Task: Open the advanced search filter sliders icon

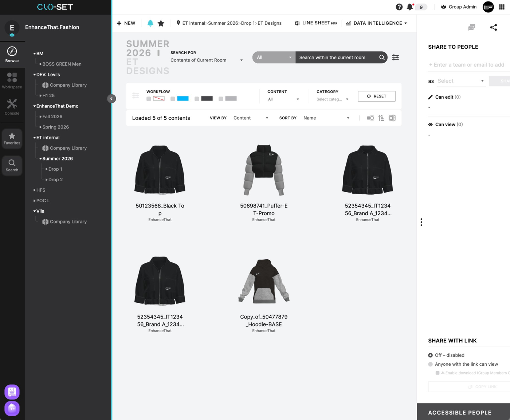Action: click(x=395, y=58)
